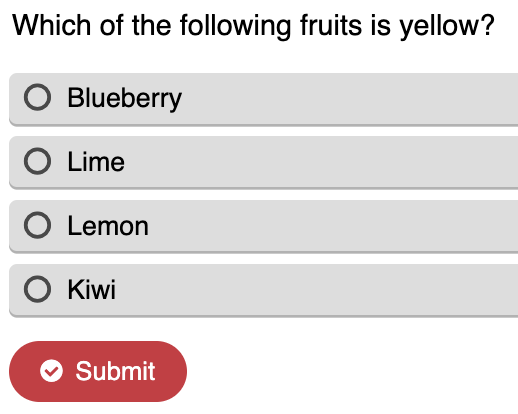Click the Lime option row background

263,163
